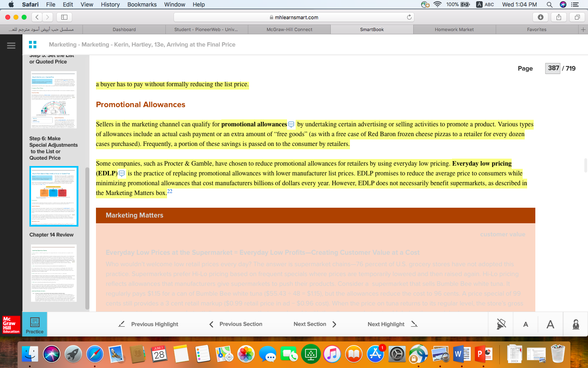Click Safari's forward navigation arrow
This screenshot has width=588, height=368.
(x=47, y=17)
